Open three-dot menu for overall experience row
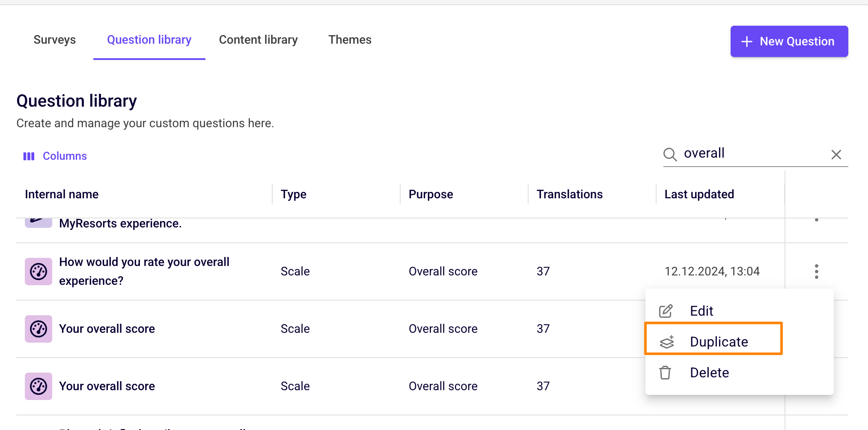This screenshot has height=430, width=868. coord(817,272)
